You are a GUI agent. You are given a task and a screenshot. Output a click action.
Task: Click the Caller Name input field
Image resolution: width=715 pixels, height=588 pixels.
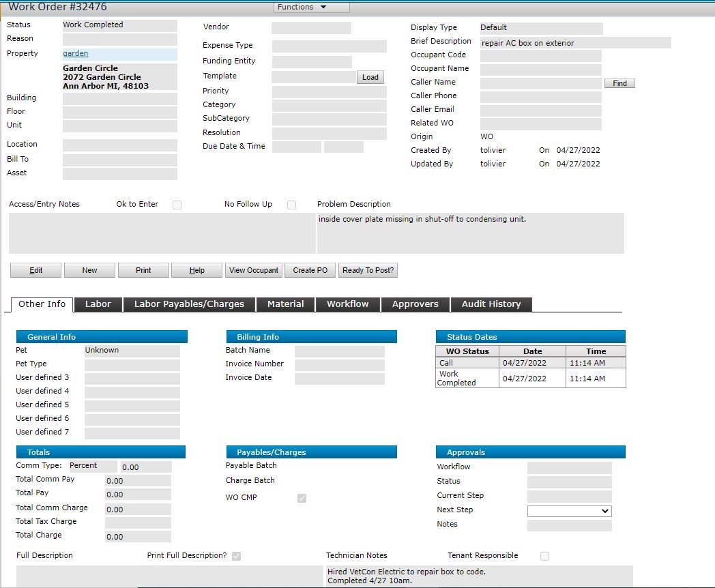[x=540, y=83]
